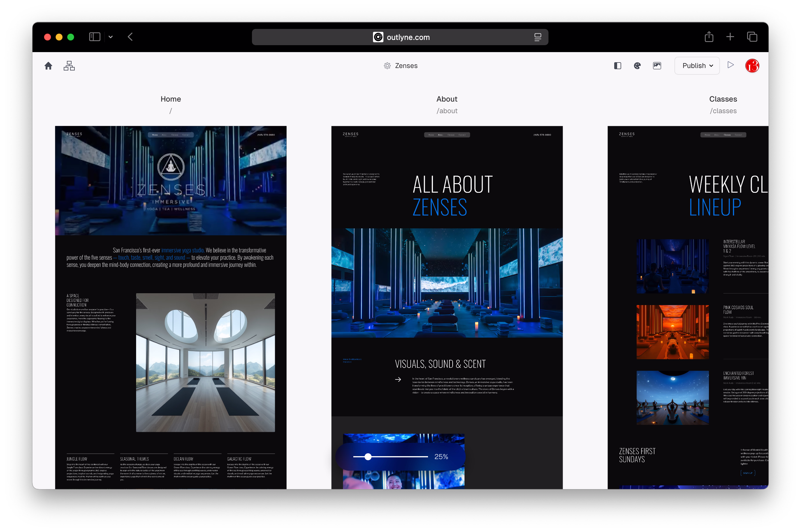801x532 pixels.
Task: Click the Outlyne favicon in address bar
Action: tap(378, 37)
